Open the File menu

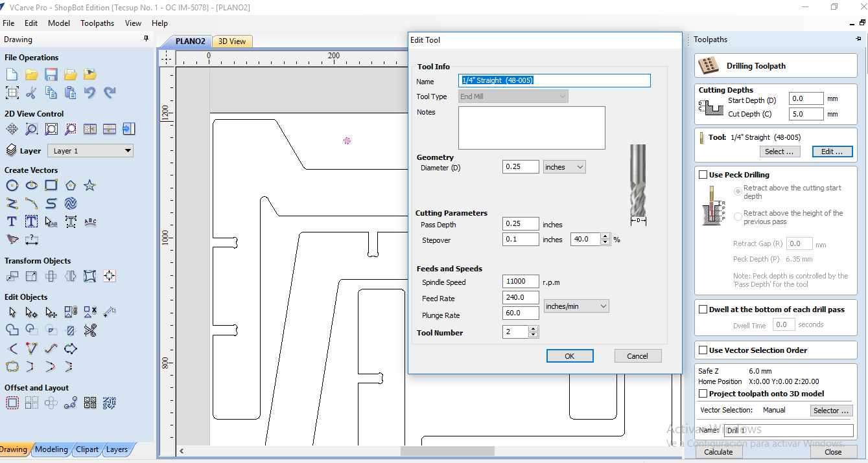click(x=8, y=23)
